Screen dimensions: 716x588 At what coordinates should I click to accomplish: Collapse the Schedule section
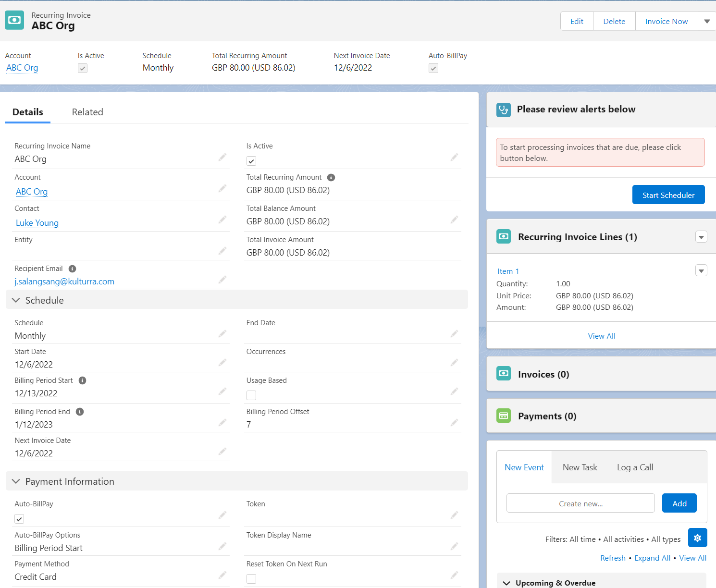click(16, 300)
